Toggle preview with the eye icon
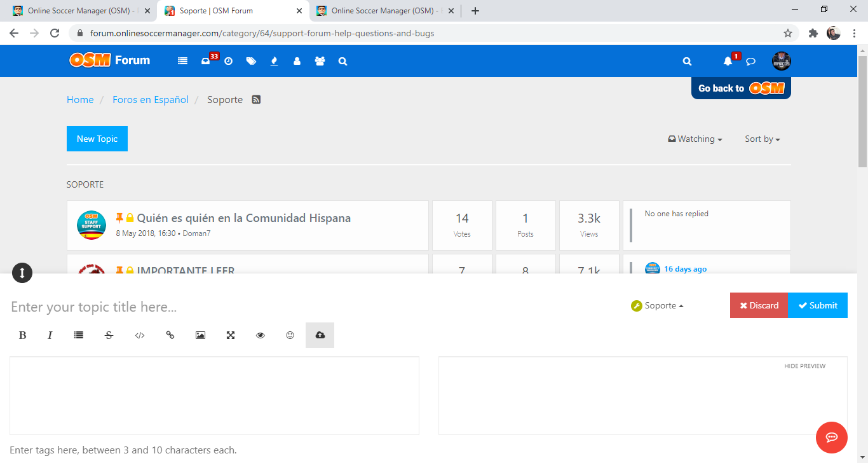The image size is (868, 463). tap(260, 335)
